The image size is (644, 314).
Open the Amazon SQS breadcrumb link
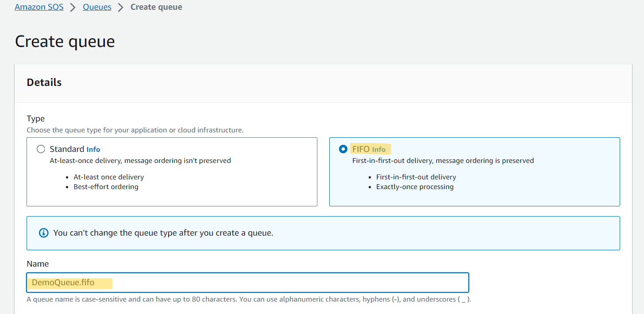click(x=39, y=7)
